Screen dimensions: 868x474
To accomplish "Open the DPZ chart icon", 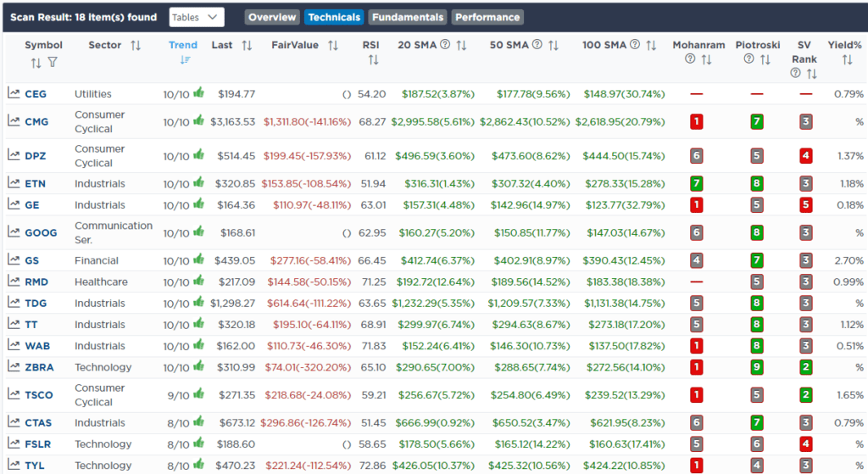I will click(14, 155).
